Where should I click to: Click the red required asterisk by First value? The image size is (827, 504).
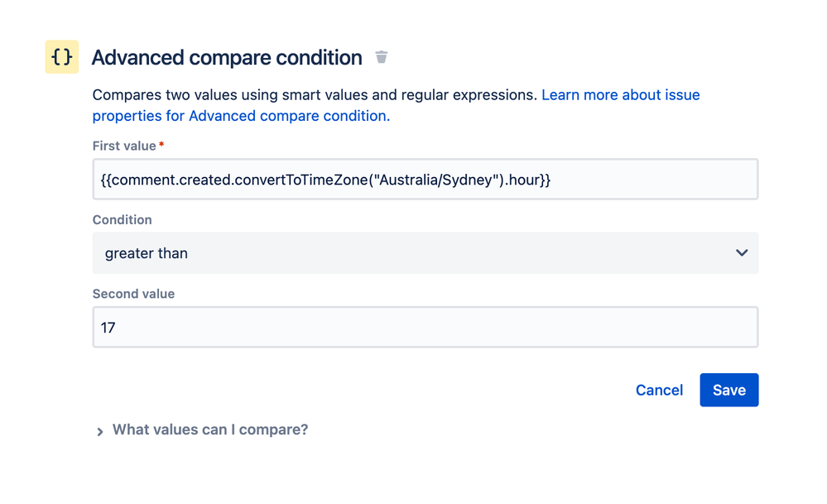click(161, 144)
